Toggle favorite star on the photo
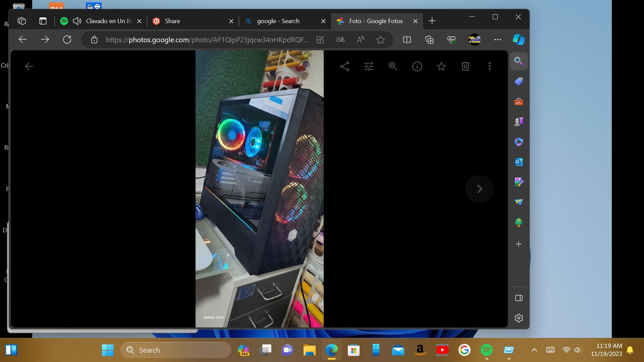The image size is (644, 362). coord(441,66)
